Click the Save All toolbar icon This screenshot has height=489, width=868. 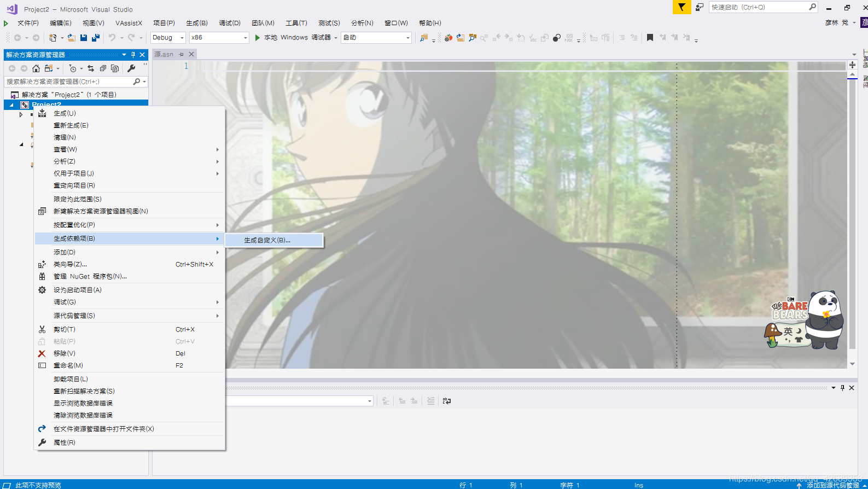(96, 38)
